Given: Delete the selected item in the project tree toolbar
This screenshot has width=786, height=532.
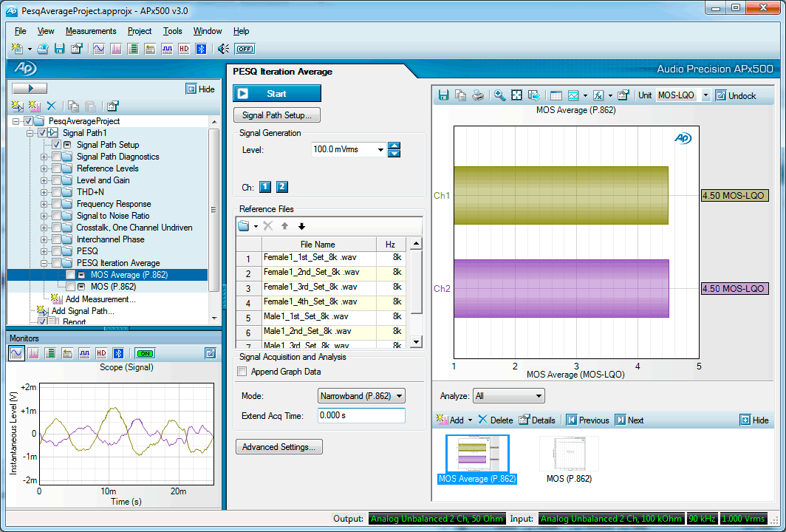Looking at the screenshot, I should click(x=51, y=106).
